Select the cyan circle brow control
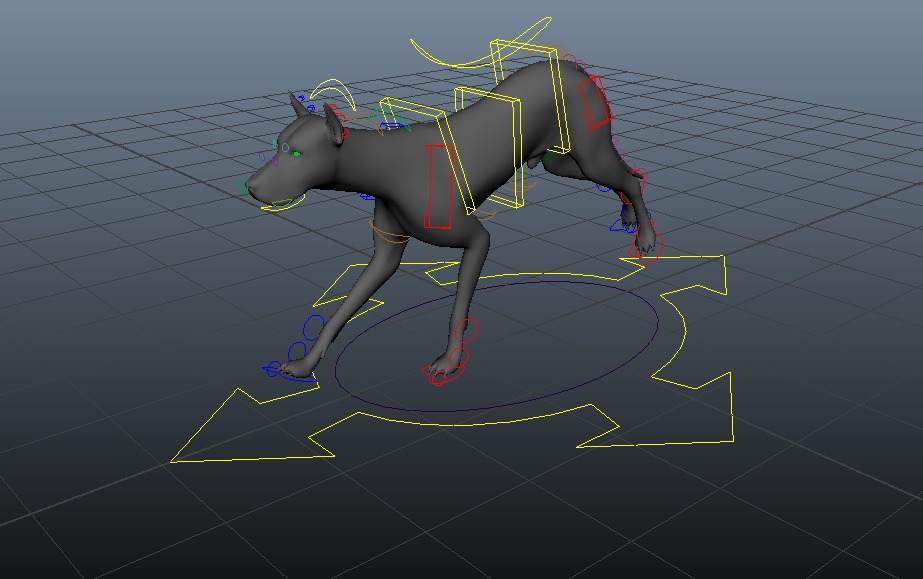The height and width of the screenshot is (579, 923). pyautogui.click(x=285, y=148)
